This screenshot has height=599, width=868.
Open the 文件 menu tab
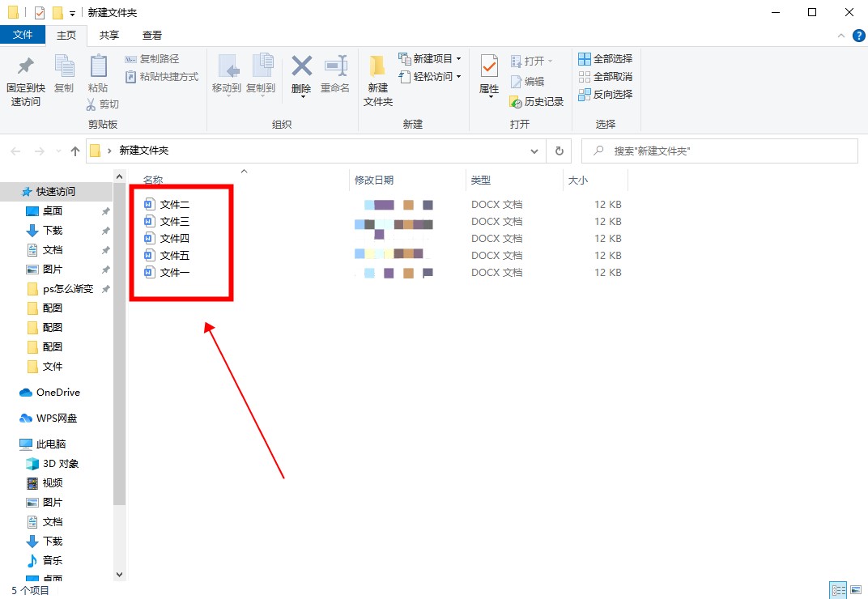tap(23, 36)
